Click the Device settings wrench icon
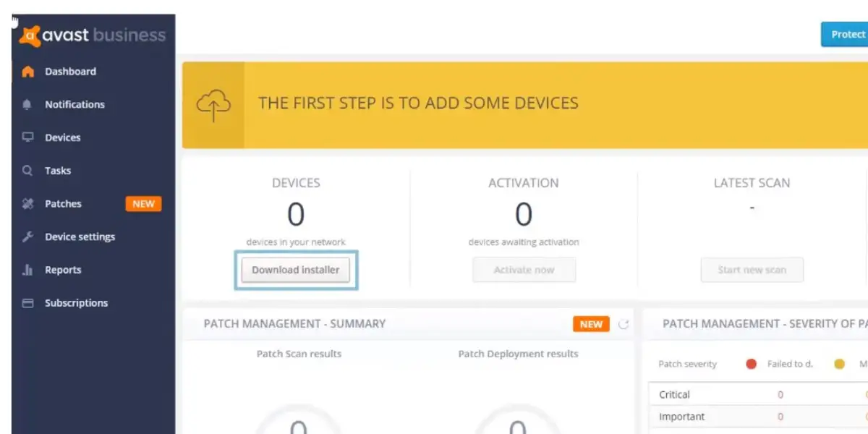Image resolution: width=868 pixels, height=434 pixels. point(27,237)
